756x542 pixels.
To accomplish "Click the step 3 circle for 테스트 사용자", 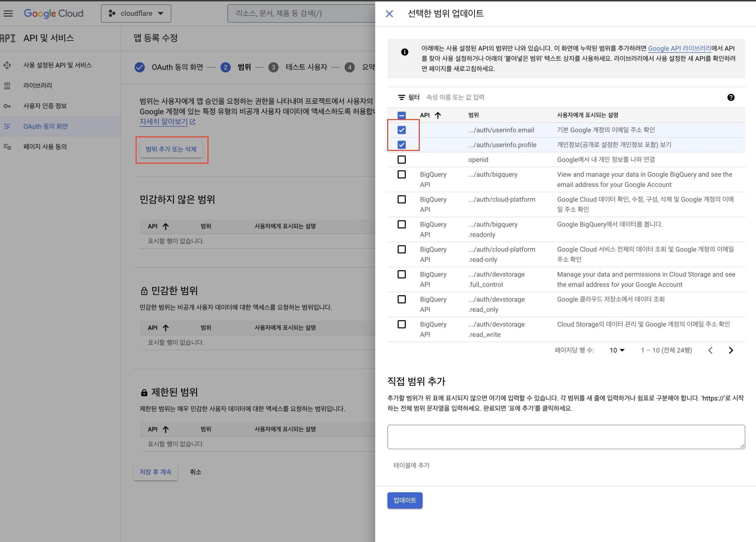I will (274, 67).
